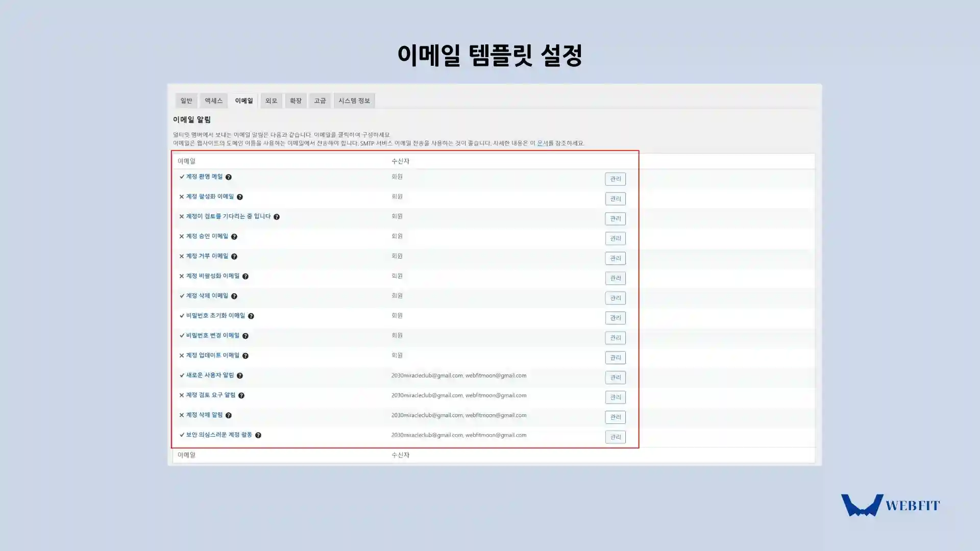Open 관리 button in 계정 승인 이메일 row

point(616,239)
